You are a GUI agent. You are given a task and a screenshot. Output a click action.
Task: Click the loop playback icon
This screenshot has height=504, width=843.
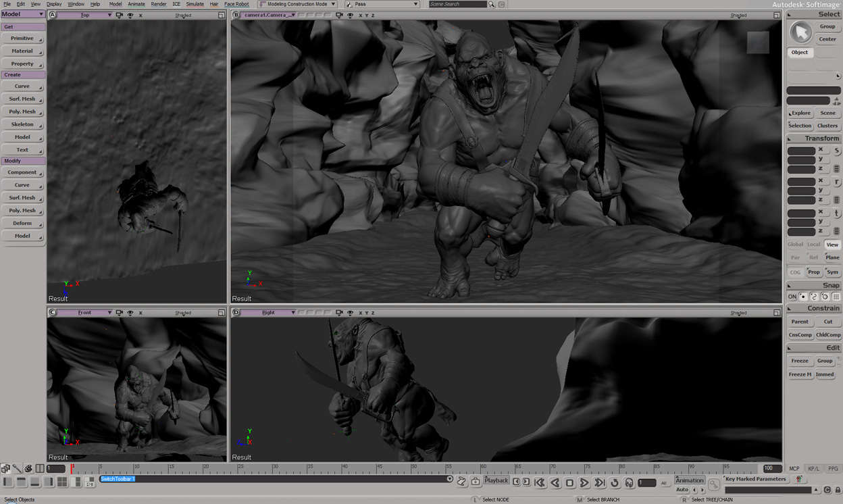(x=615, y=482)
